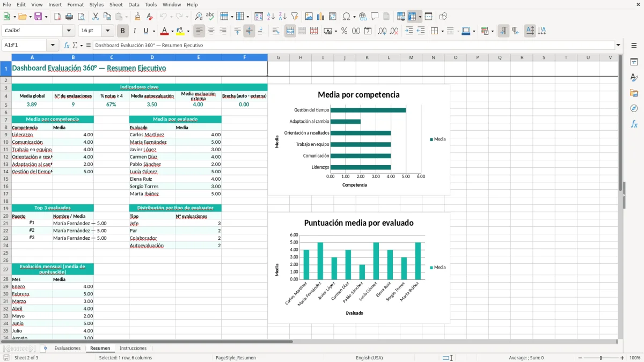Open the Data menu
The height and width of the screenshot is (362, 644).
134,4
